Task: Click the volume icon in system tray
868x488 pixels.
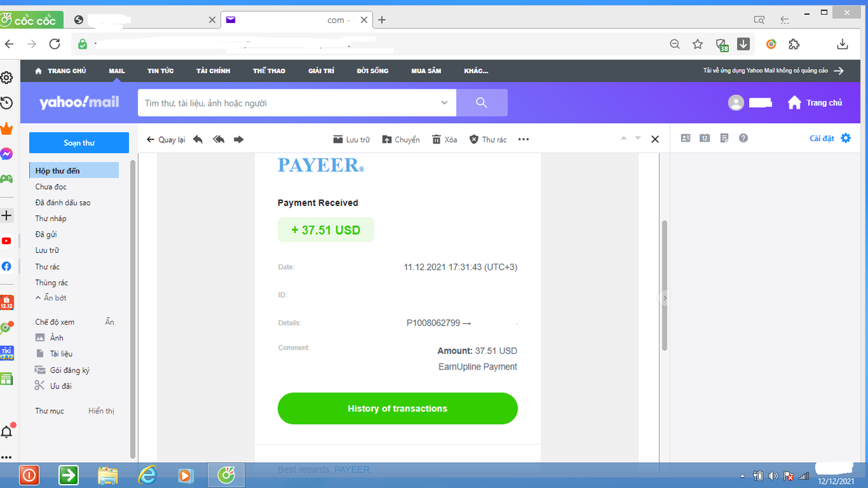Action: pos(774,476)
